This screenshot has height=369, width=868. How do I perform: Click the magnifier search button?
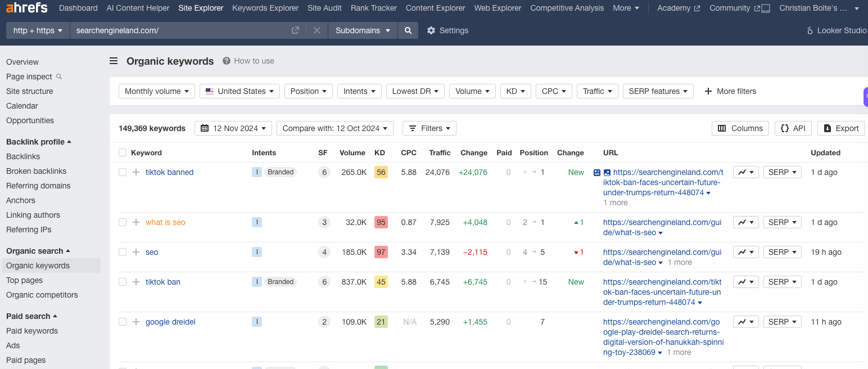click(x=408, y=30)
